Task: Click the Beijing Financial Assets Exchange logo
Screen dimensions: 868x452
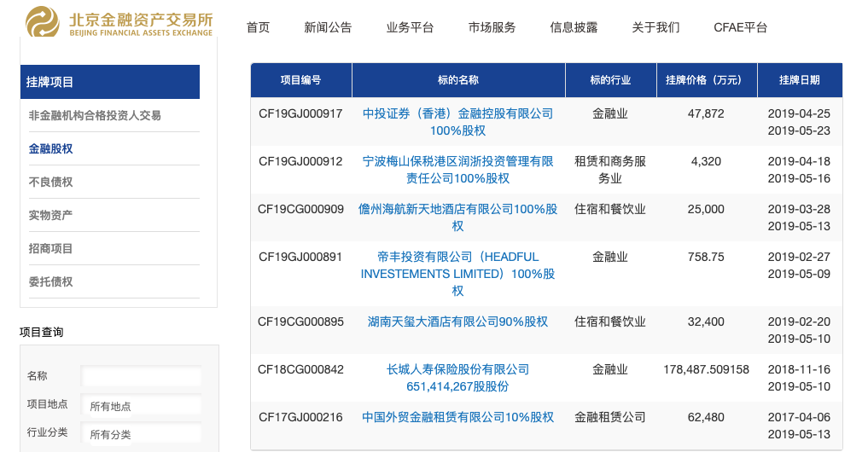Action: click(x=119, y=21)
